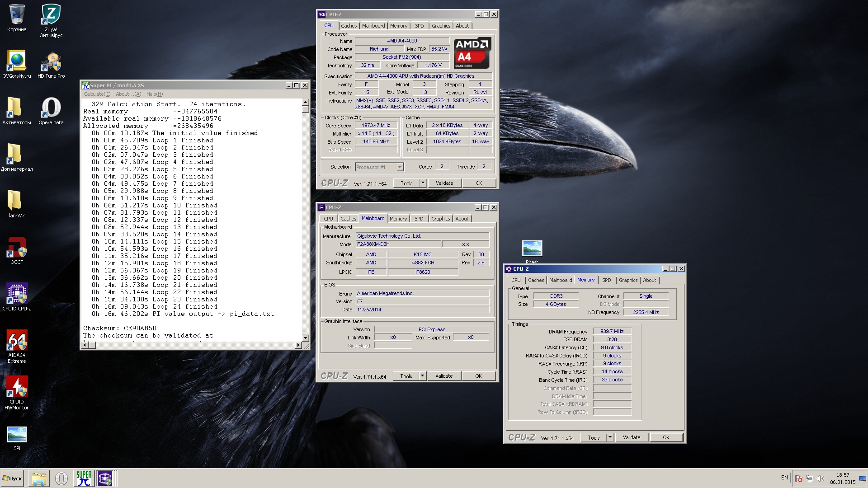
Task: Open the Zillya Antivirus desktop icon
Action: [51, 20]
